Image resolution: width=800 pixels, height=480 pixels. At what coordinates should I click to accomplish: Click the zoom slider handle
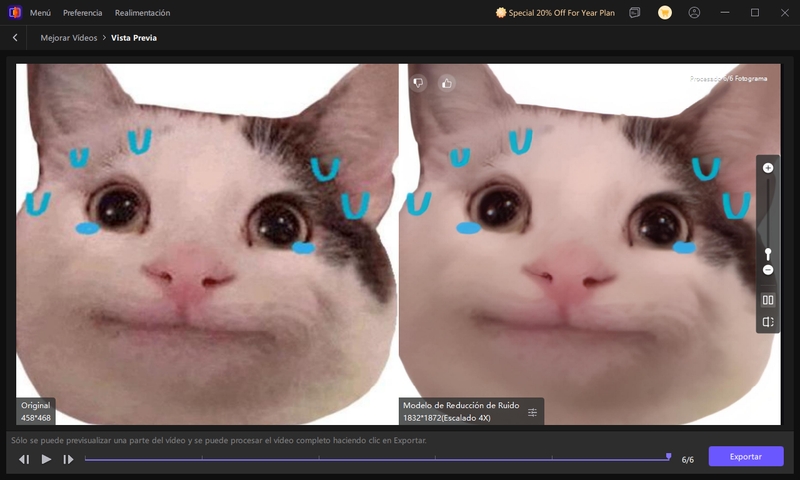click(768, 254)
